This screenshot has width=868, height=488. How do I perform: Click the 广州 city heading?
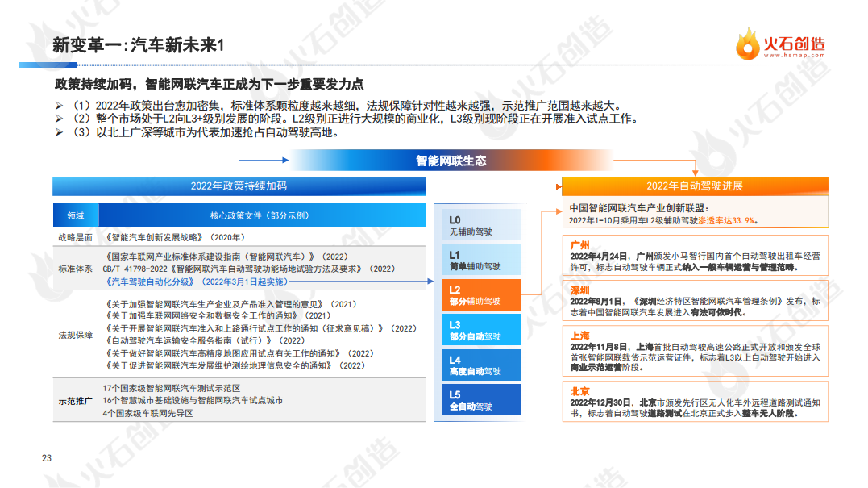[579, 245]
